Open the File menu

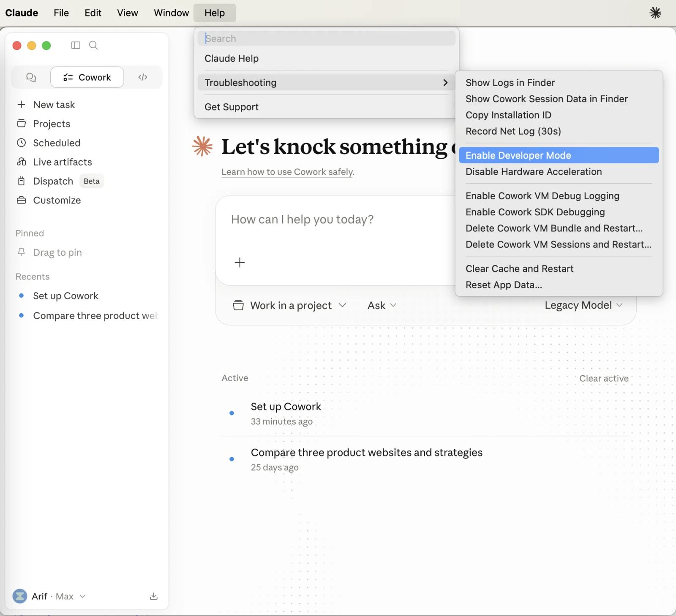click(x=61, y=13)
